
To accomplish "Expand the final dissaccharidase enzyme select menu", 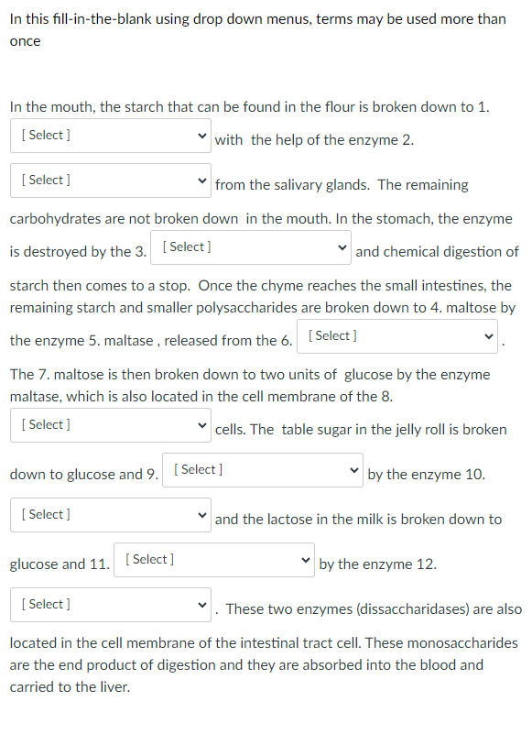I will tap(110, 604).
